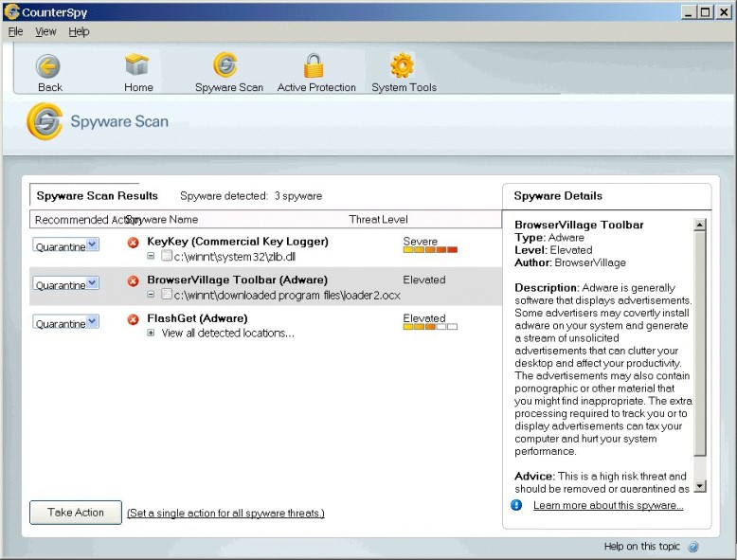Viewport: 737px width, 560px height.
Task: Click the Back arrow icon
Action: pyautogui.click(x=48, y=65)
